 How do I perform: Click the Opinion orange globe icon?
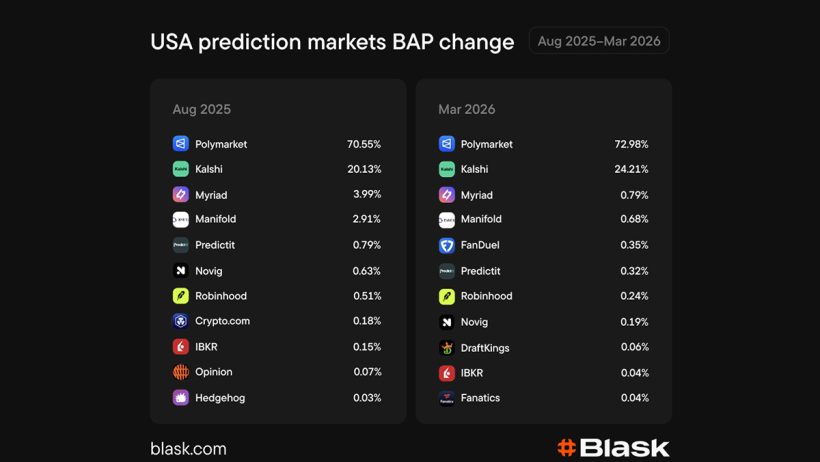pos(181,372)
